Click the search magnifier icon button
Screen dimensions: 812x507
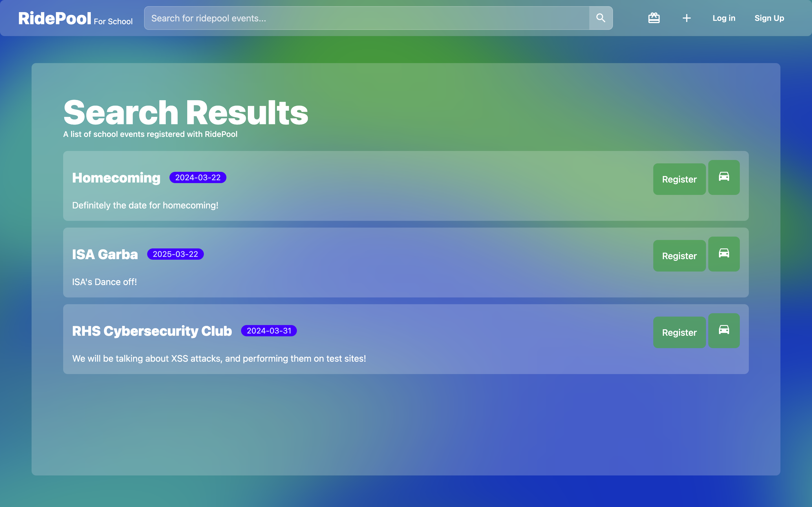[x=601, y=18]
